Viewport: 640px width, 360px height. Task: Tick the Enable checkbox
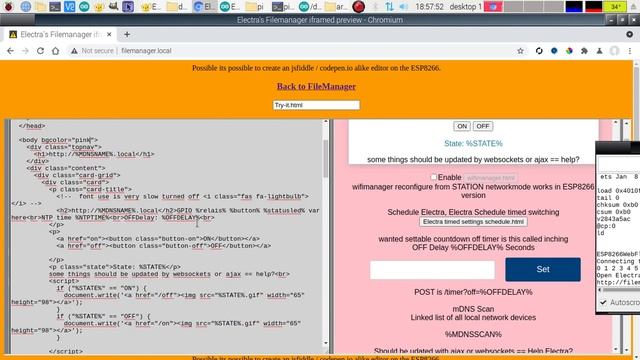(x=433, y=177)
